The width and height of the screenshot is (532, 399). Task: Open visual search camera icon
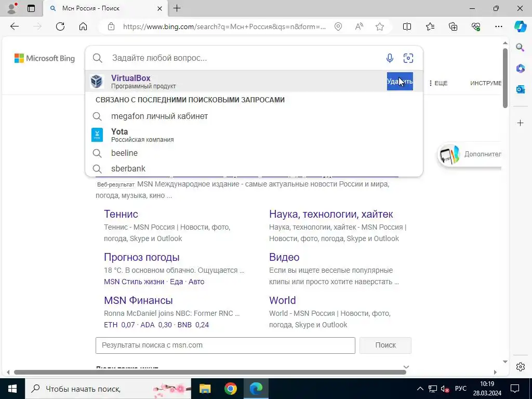[x=408, y=58]
